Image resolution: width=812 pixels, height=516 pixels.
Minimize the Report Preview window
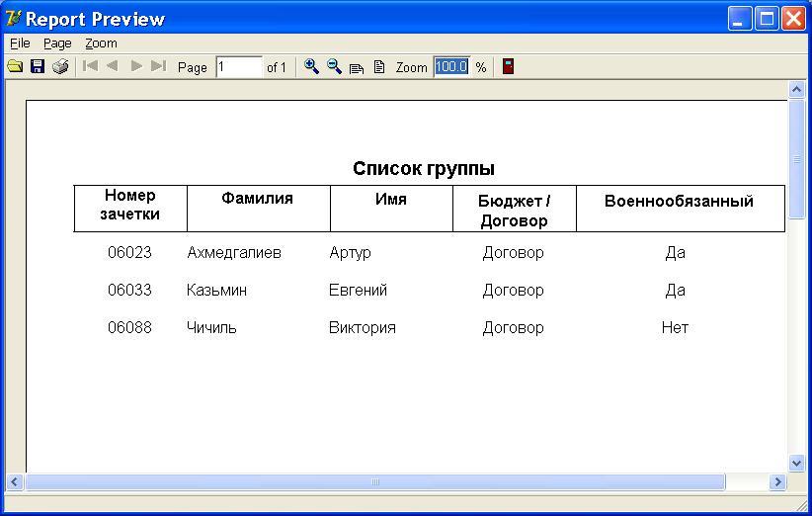pyautogui.click(x=740, y=19)
